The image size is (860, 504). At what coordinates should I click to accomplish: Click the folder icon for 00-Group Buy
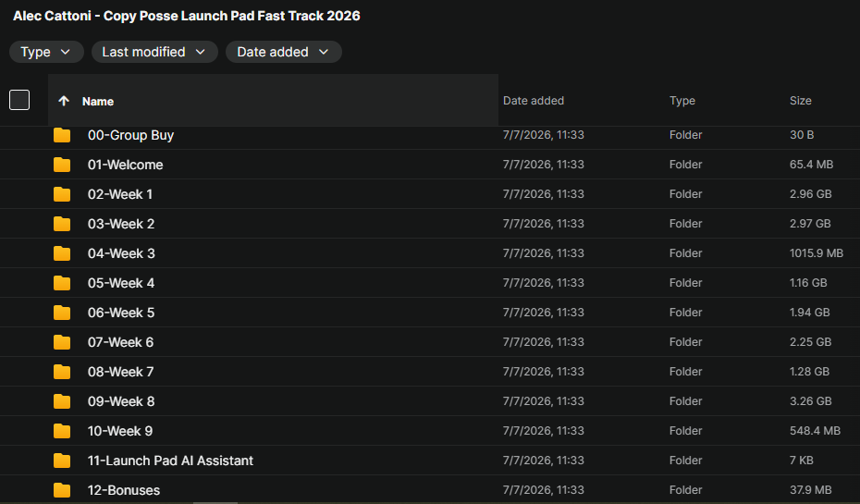pos(62,135)
